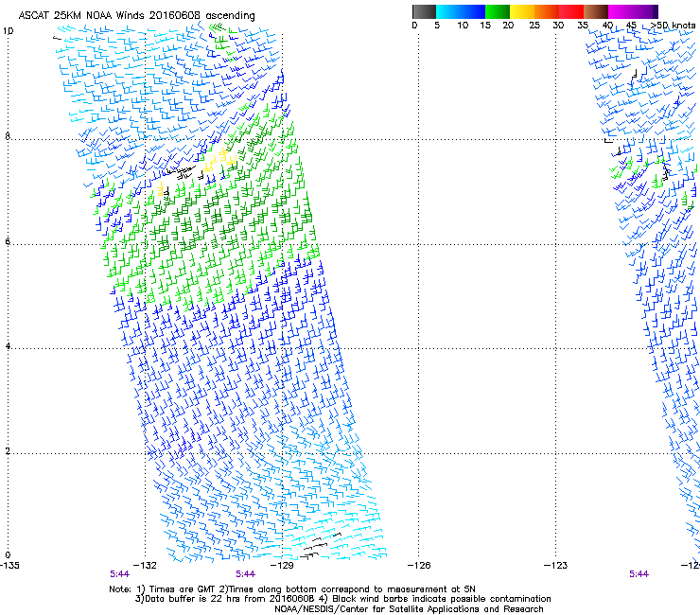Select the latitude axis label '6'

coord(8,241)
